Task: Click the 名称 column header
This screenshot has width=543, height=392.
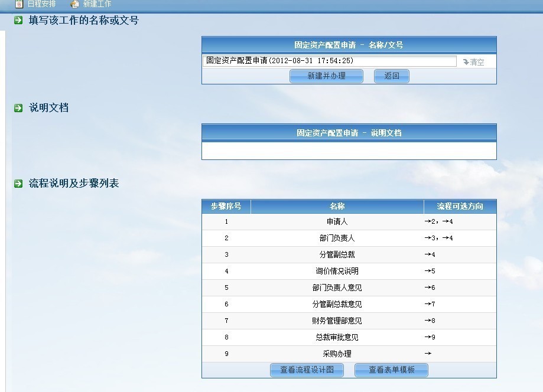Action: click(x=337, y=207)
